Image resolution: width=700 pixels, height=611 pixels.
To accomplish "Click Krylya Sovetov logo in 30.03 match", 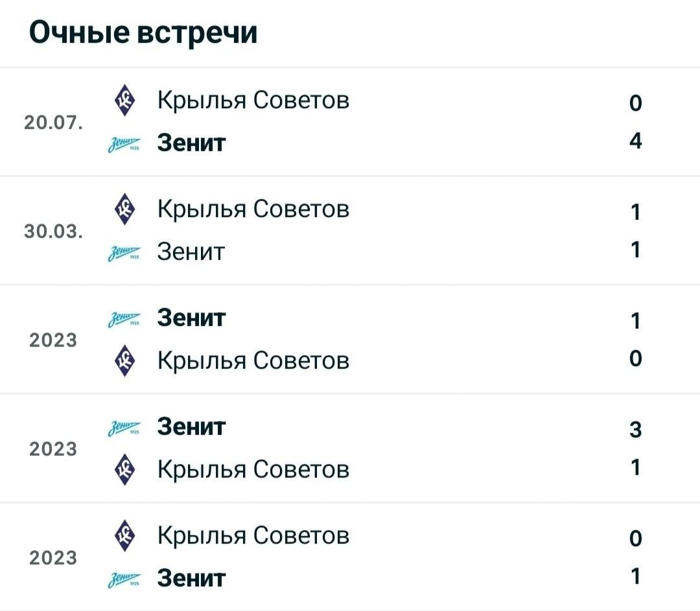I will pyautogui.click(x=125, y=209).
